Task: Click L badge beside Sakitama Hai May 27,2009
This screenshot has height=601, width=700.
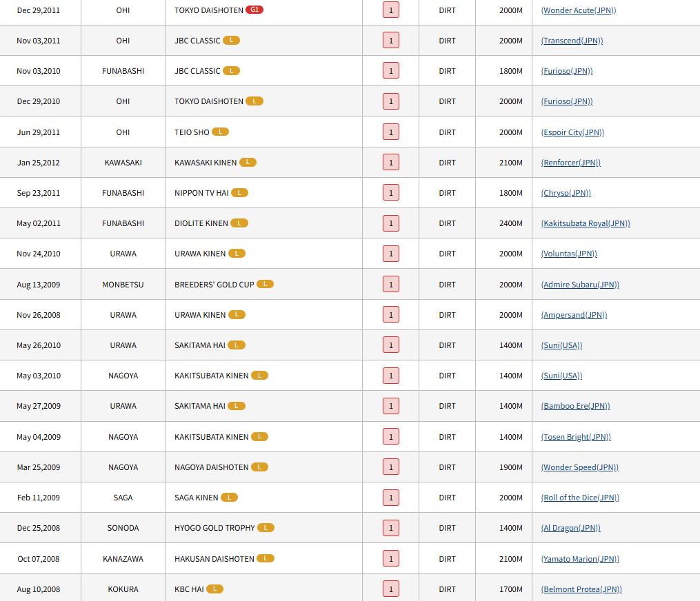Action: (x=237, y=405)
